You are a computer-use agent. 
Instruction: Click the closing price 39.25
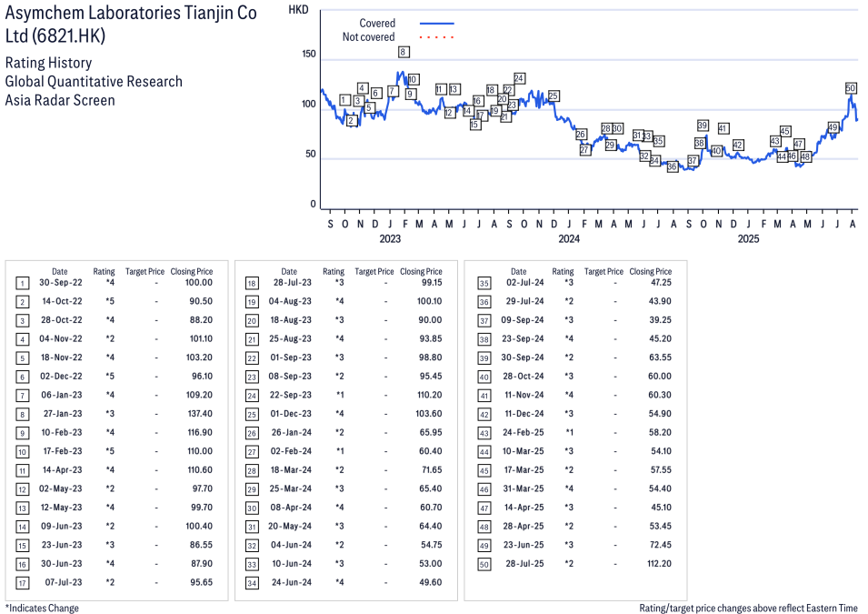[660, 320]
